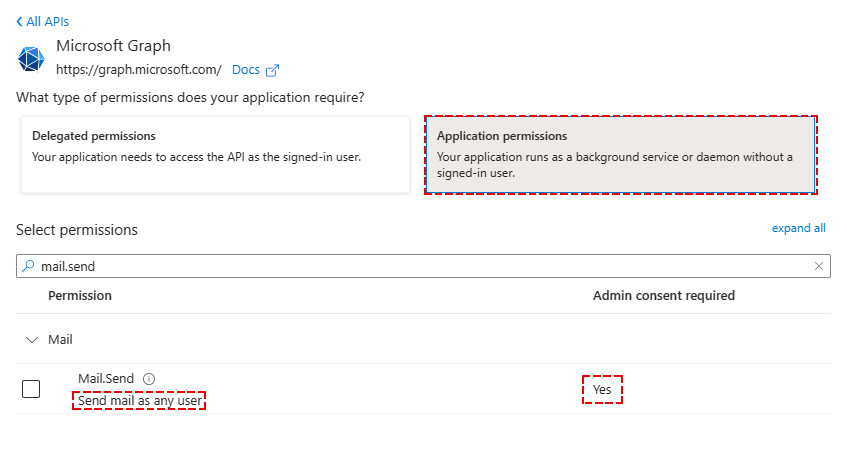
Task: Collapse the Mail permission group chevron
Action: 32,340
